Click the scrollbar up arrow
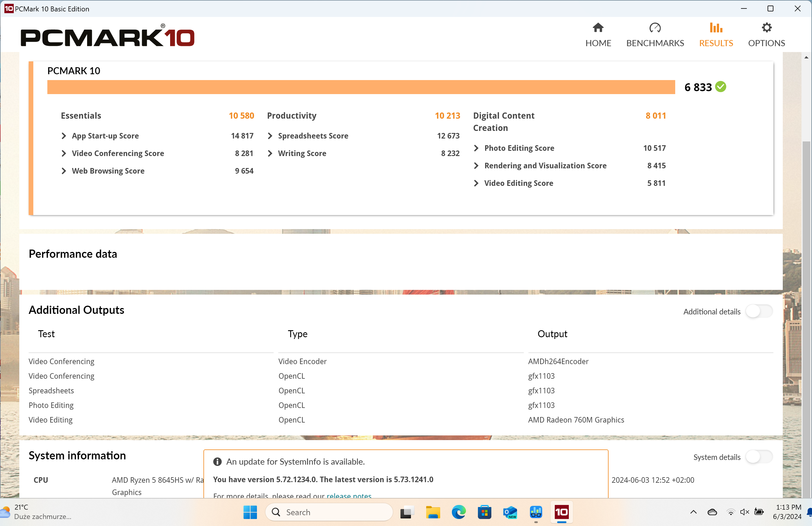This screenshot has width=812, height=526. [x=806, y=57]
